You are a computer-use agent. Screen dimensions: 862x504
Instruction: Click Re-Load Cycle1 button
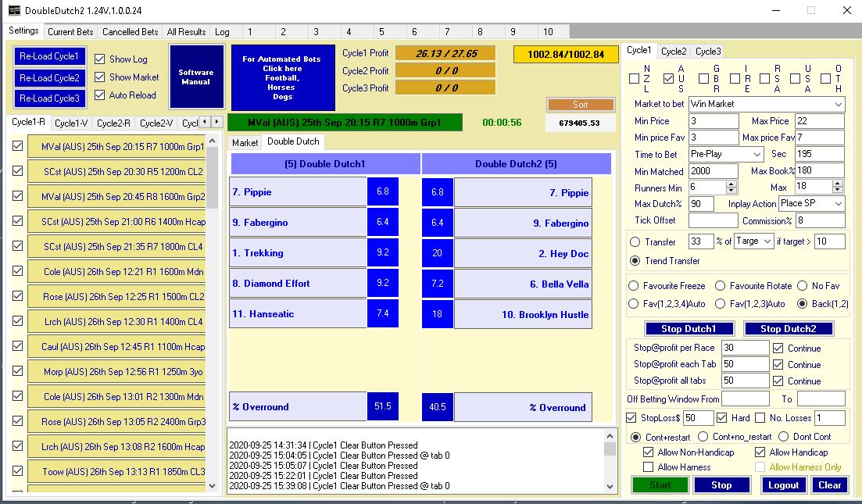[49, 56]
